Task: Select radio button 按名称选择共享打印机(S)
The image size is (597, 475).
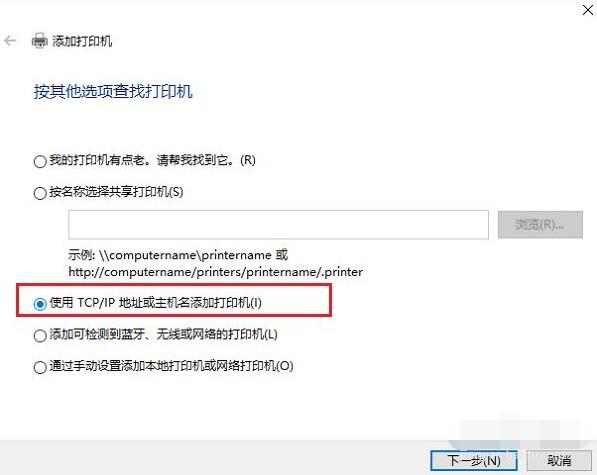Action: pos(40,193)
